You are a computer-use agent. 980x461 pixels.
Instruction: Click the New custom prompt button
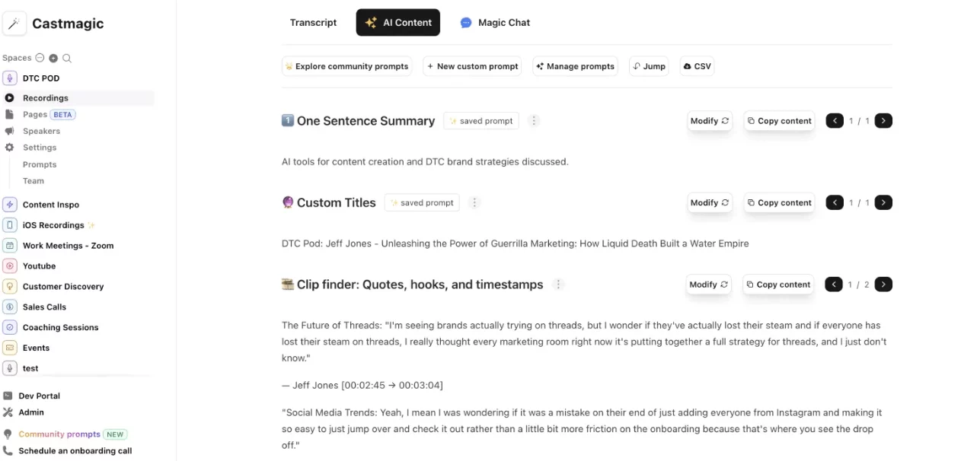click(471, 66)
